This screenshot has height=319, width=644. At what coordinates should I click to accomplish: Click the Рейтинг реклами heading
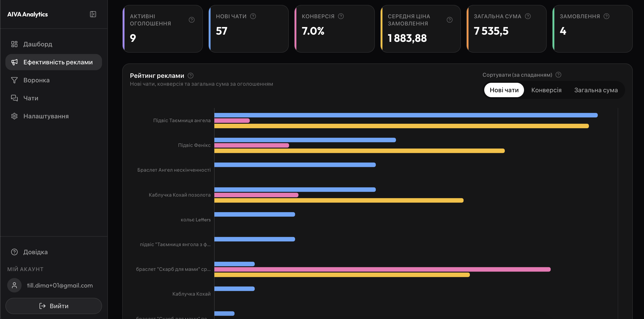coord(157,76)
